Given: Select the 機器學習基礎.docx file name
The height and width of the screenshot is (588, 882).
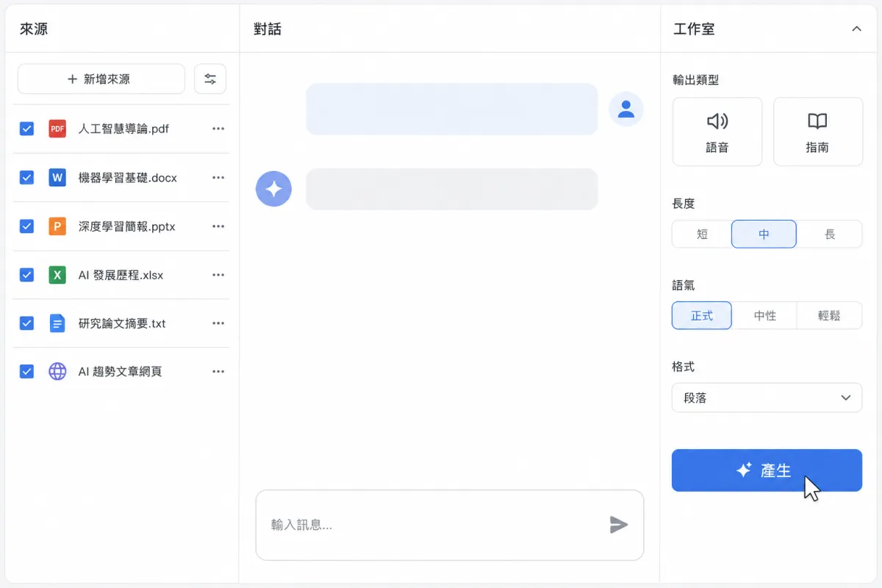Looking at the screenshot, I should pyautogui.click(x=128, y=177).
